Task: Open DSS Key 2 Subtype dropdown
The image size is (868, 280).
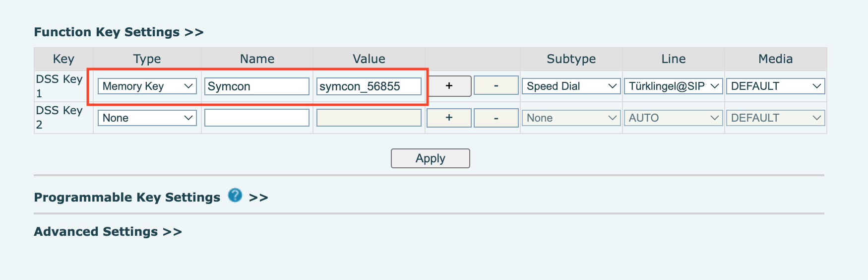Action: (571, 118)
